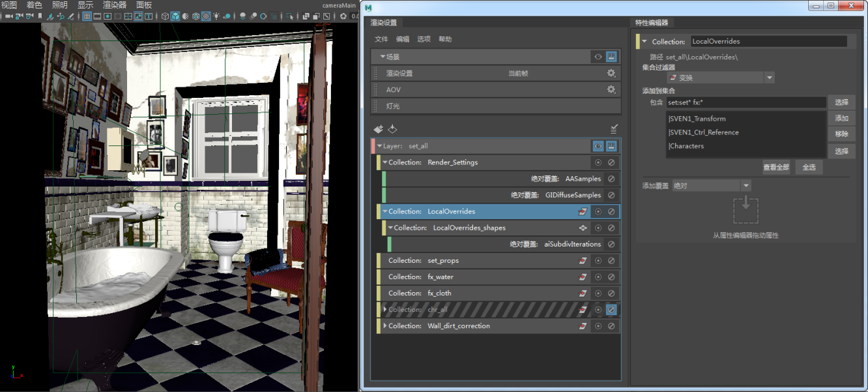Screen dimensions: 868x392
Task: Open the 选项 menu in render setup
Action: (424, 39)
